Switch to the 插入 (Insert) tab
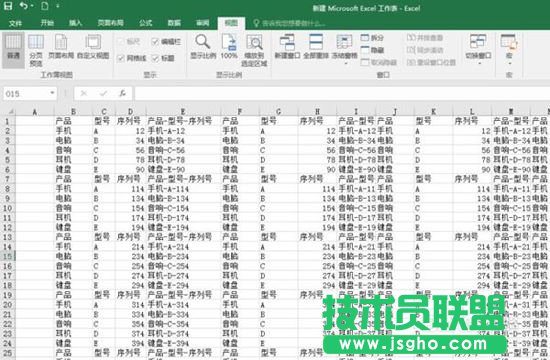Viewport: 550px width, 360px height. (x=75, y=23)
